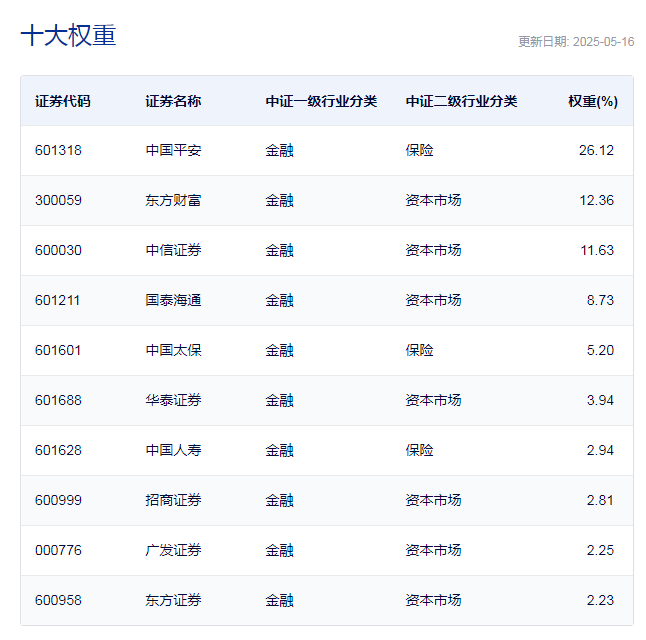Click 资本市场 in the 中信证券 row
Image resolution: width=646 pixels, height=640 pixels.
click(433, 250)
